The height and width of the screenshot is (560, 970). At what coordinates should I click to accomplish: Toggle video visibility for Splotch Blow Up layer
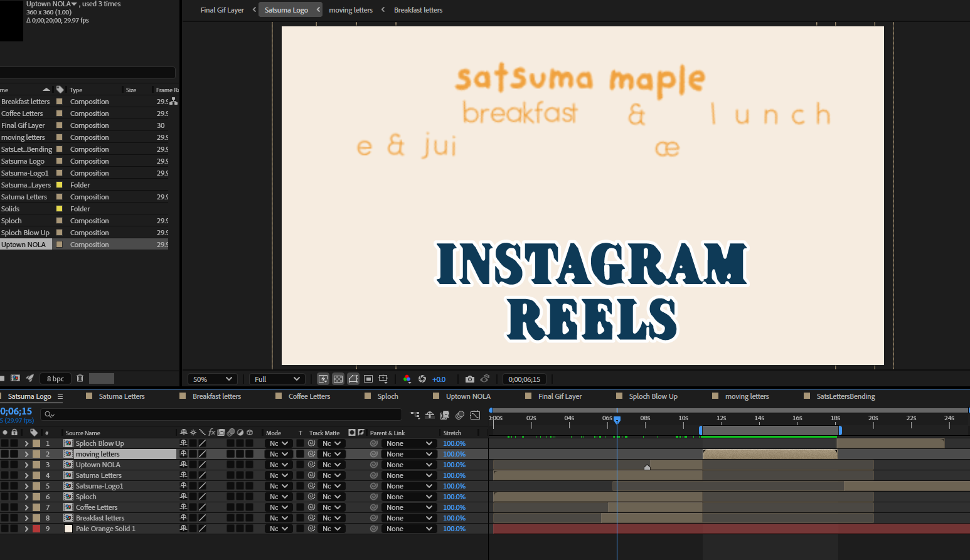[5, 443]
